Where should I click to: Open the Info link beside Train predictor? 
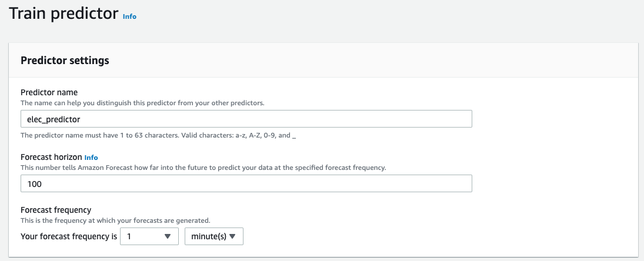pyautogui.click(x=129, y=16)
